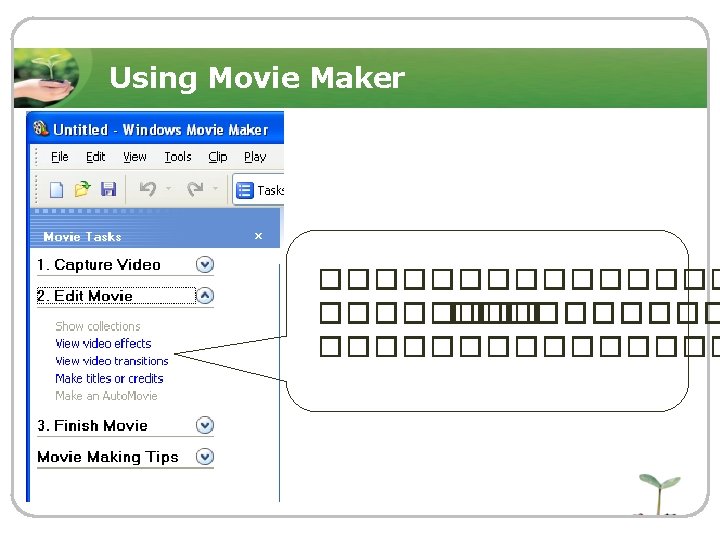The width and height of the screenshot is (720, 540).
Task: Click the Show collections link
Action: tap(98, 326)
